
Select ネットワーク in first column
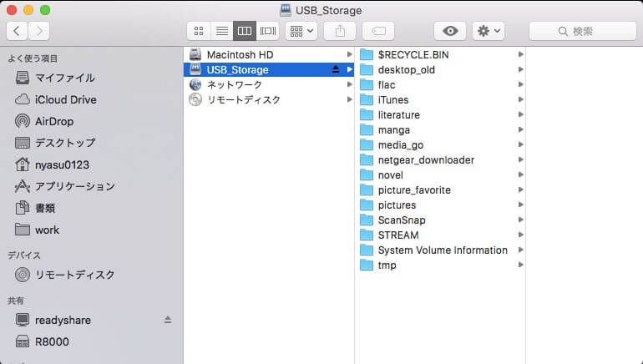pos(269,84)
